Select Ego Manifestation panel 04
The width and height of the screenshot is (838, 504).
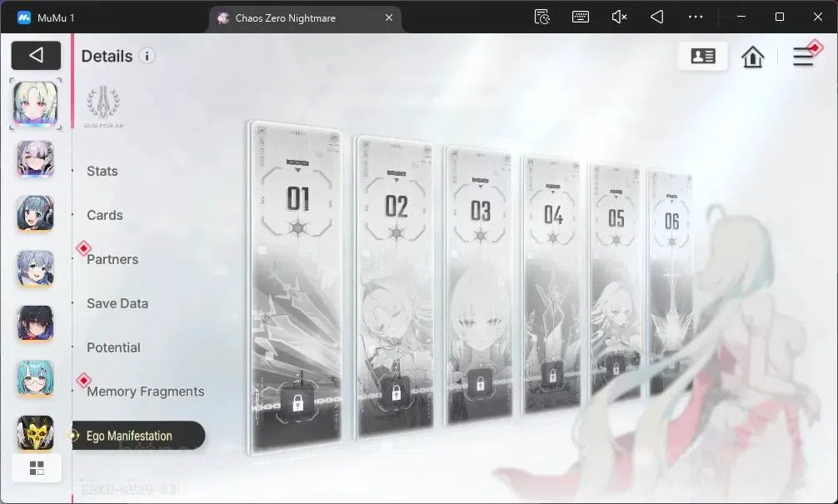551,284
